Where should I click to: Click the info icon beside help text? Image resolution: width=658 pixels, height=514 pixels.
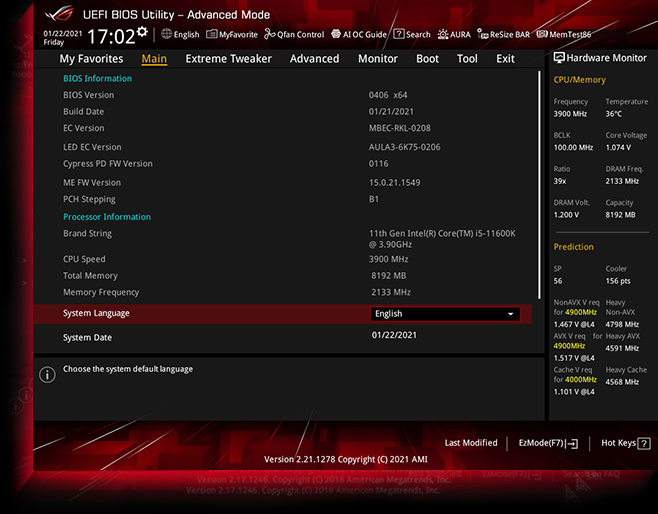pyautogui.click(x=47, y=374)
